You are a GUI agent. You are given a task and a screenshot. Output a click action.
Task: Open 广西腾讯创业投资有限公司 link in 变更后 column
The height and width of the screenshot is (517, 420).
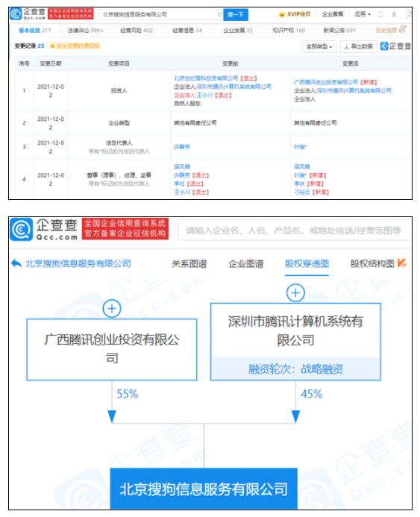pos(326,82)
